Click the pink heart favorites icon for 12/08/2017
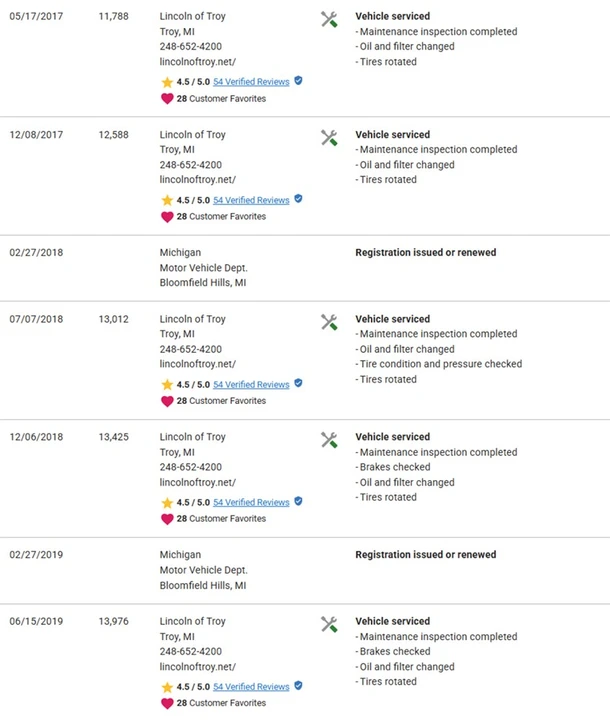610x720 pixels. (167, 217)
